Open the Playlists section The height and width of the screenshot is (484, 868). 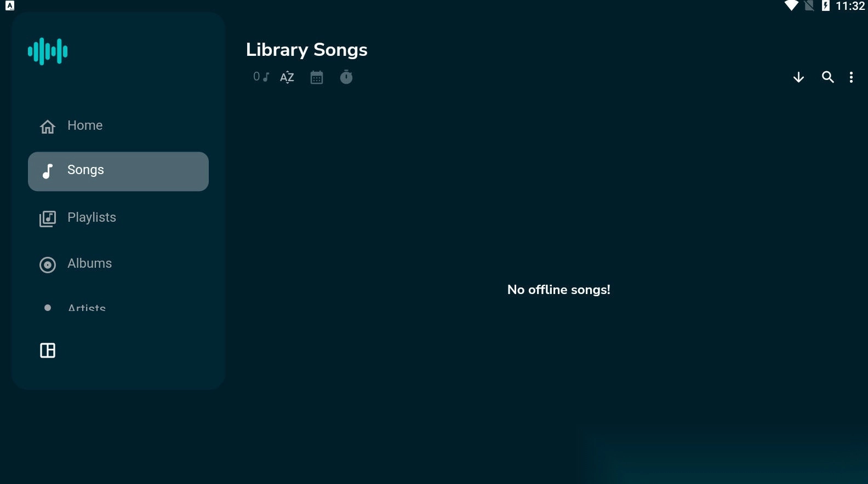click(x=118, y=218)
